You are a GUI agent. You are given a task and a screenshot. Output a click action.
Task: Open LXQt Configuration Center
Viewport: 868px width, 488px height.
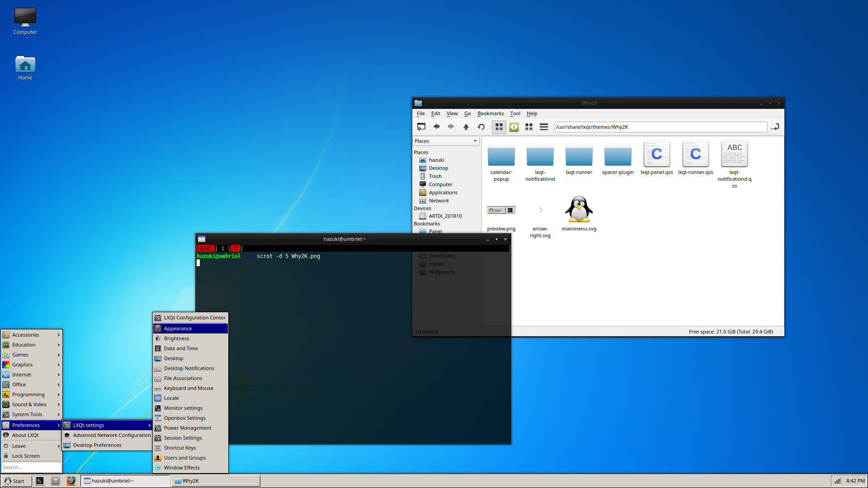coord(190,318)
